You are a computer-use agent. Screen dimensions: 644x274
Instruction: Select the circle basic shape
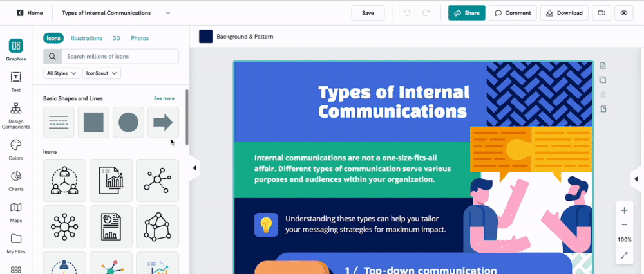point(129,122)
